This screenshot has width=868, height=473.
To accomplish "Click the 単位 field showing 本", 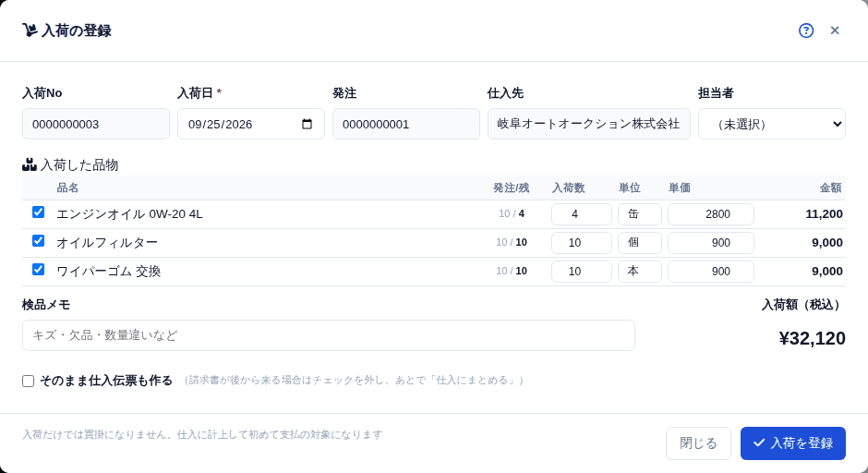I will click(639, 272).
